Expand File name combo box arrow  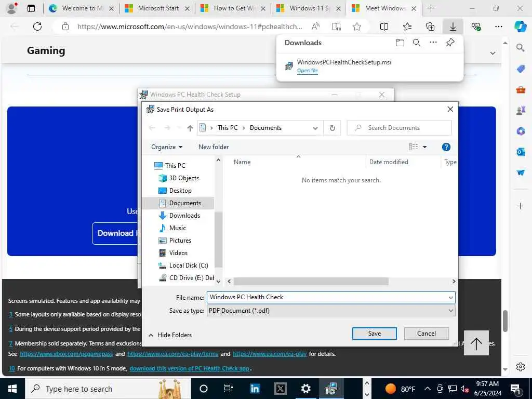point(450,298)
